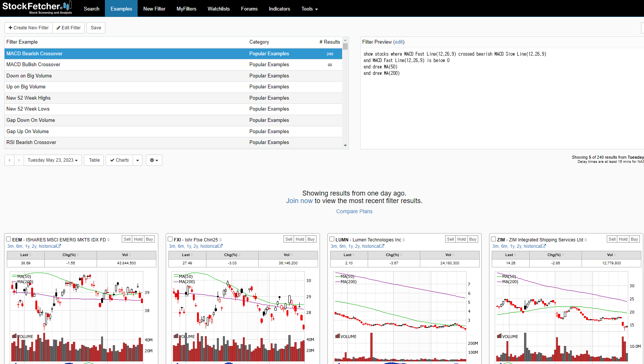Screen dimensions: 644x364
Task: Click the Join now link
Action: tap(299, 201)
